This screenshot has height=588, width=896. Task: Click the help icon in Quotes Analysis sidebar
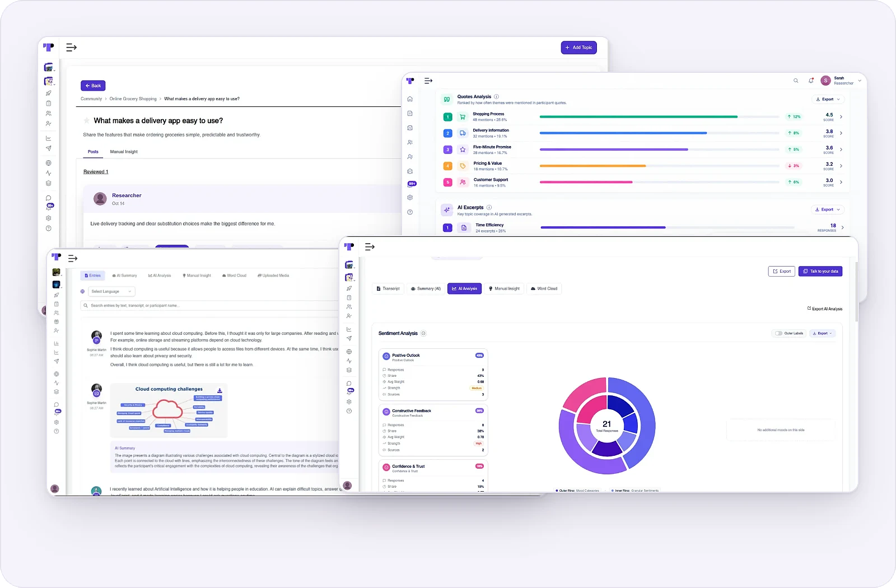[410, 212]
